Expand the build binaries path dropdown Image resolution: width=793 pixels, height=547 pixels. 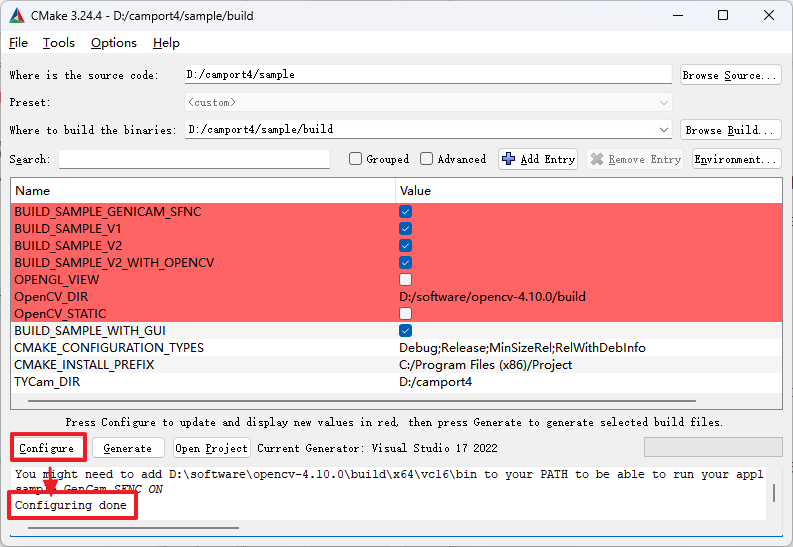[x=664, y=130]
